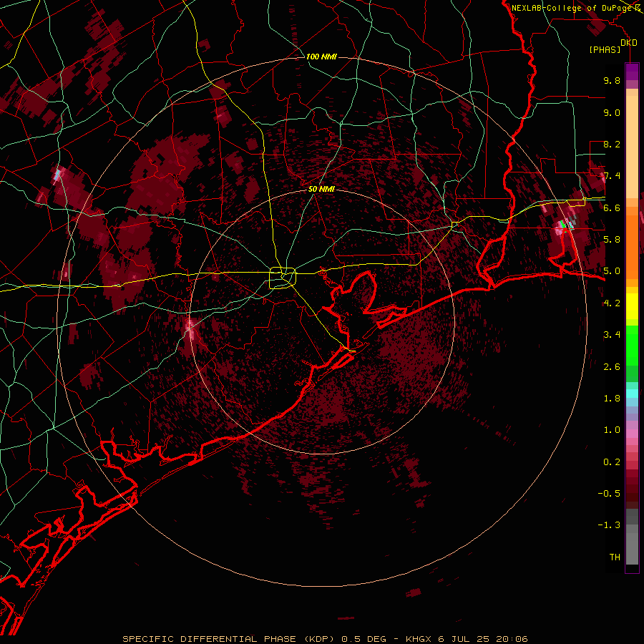Click the 8.2 scale value
This screenshot has height=644, width=644.
612,144
